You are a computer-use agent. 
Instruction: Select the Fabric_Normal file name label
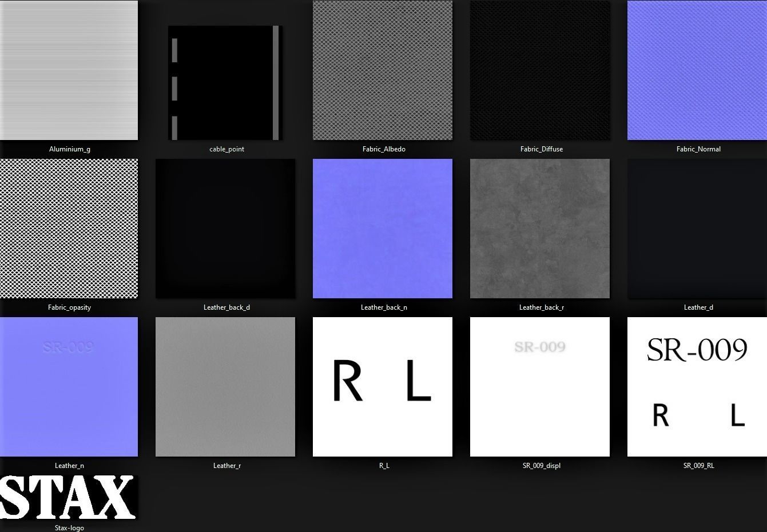(x=698, y=149)
